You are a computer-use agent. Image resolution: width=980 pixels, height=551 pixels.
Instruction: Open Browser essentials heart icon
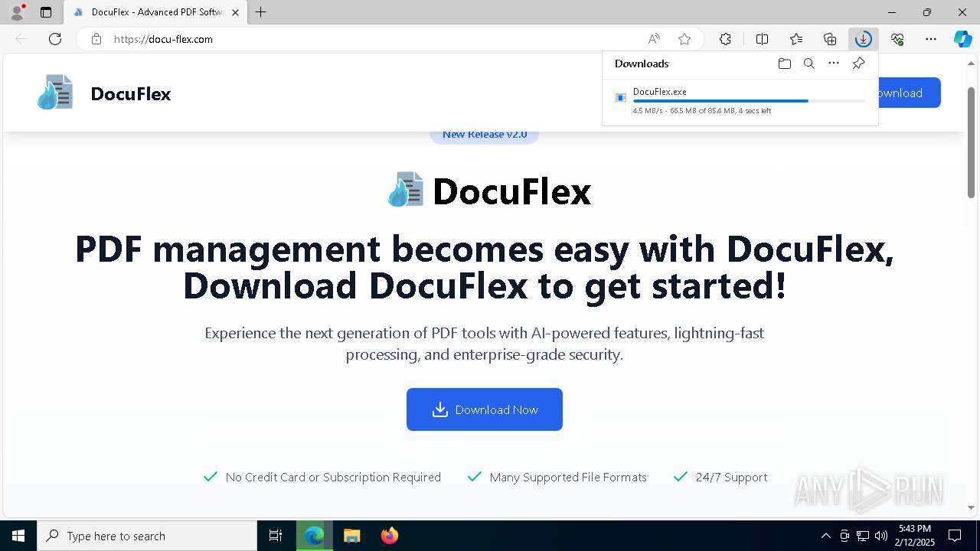[897, 39]
